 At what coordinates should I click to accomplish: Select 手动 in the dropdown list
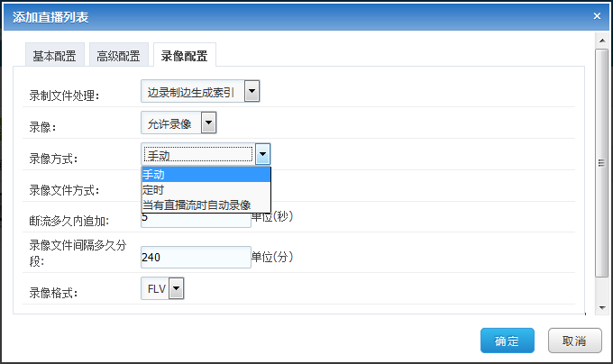click(x=206, y=174)
